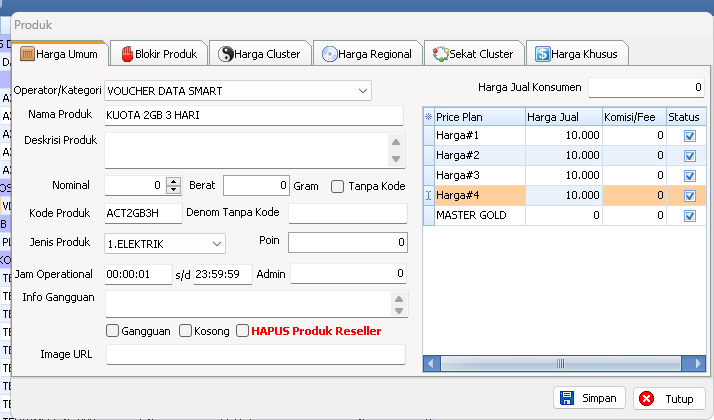Click the price grid horizontal scrollbar thumb
The width and height of the screenshot is (714, 420).
pos(561,364)
